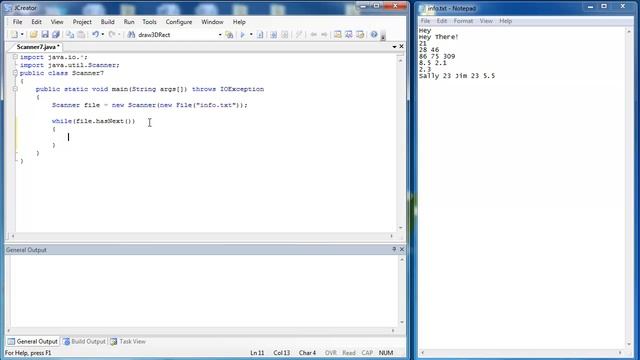Open the Edit menu in JCreator
This screenshot has width=640, height=360.
click(x=36, y=22)
